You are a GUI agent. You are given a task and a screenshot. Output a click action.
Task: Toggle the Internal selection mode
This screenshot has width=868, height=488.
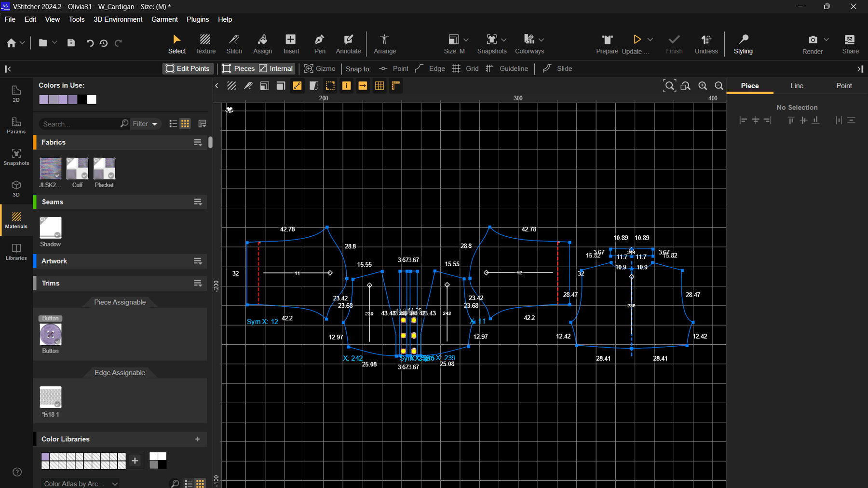tap(276, 68)
